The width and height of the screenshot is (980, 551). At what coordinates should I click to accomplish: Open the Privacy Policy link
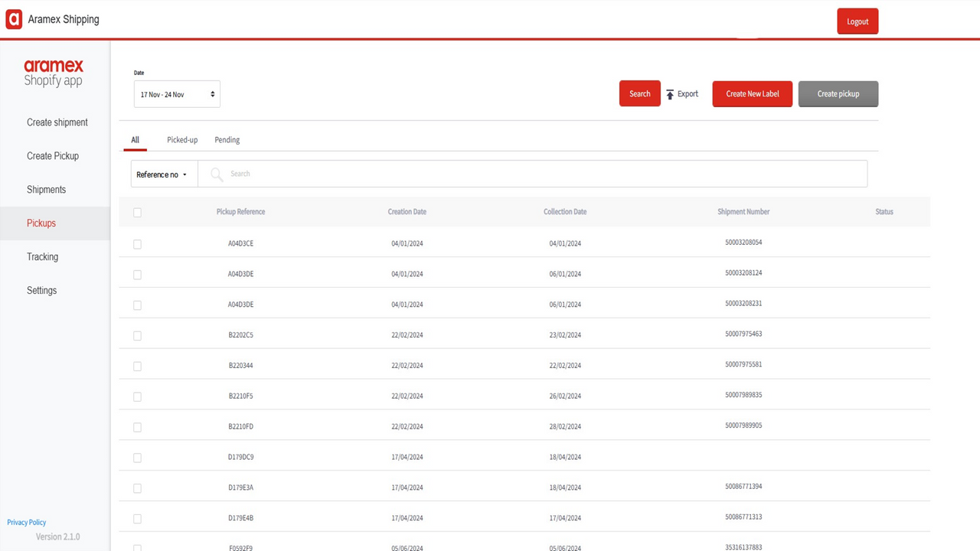click(27, 523)
